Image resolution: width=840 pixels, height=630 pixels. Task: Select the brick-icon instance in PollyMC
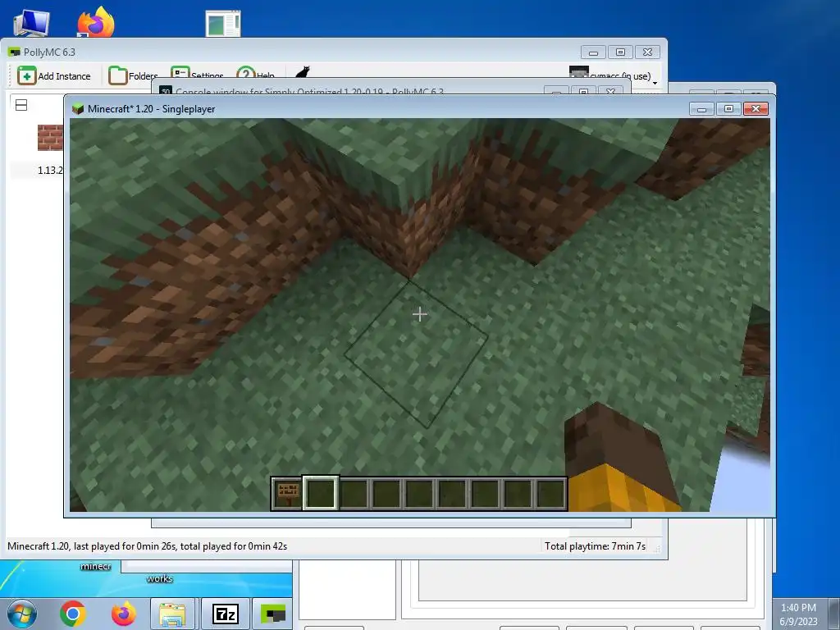point(50,138)
